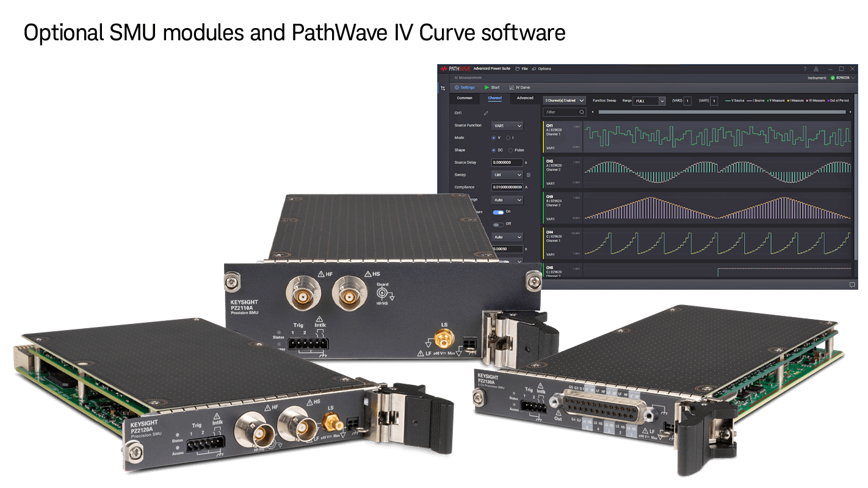
Task: Open Help with the question mark icon
Action: point(805,69)
